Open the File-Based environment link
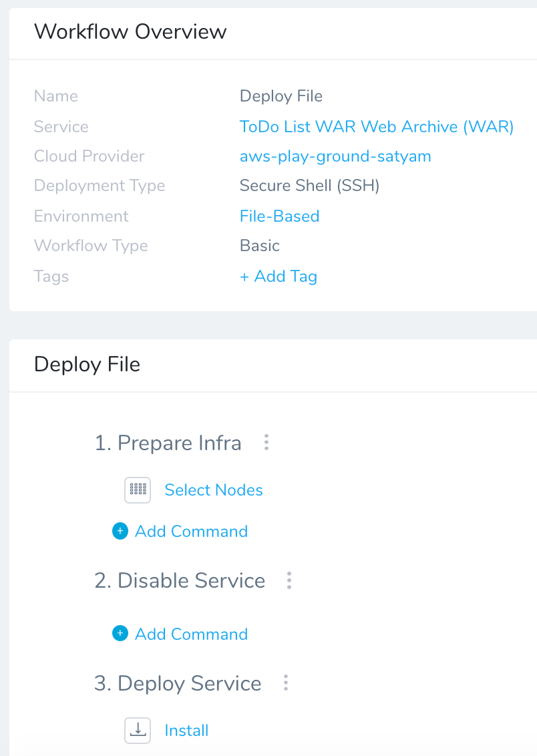 click(x=280, y=216)
